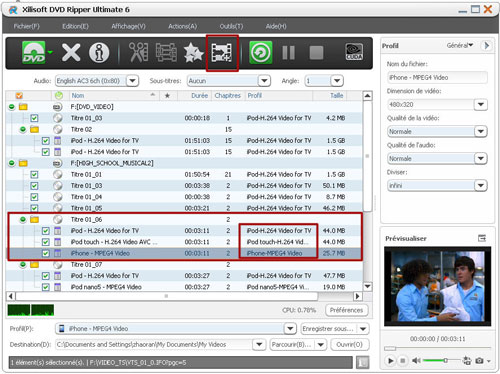Screen dimensions: 500x374
Task: Uncheck the Titre 01_01 checkbox
Action: click(x=34, y=174)
